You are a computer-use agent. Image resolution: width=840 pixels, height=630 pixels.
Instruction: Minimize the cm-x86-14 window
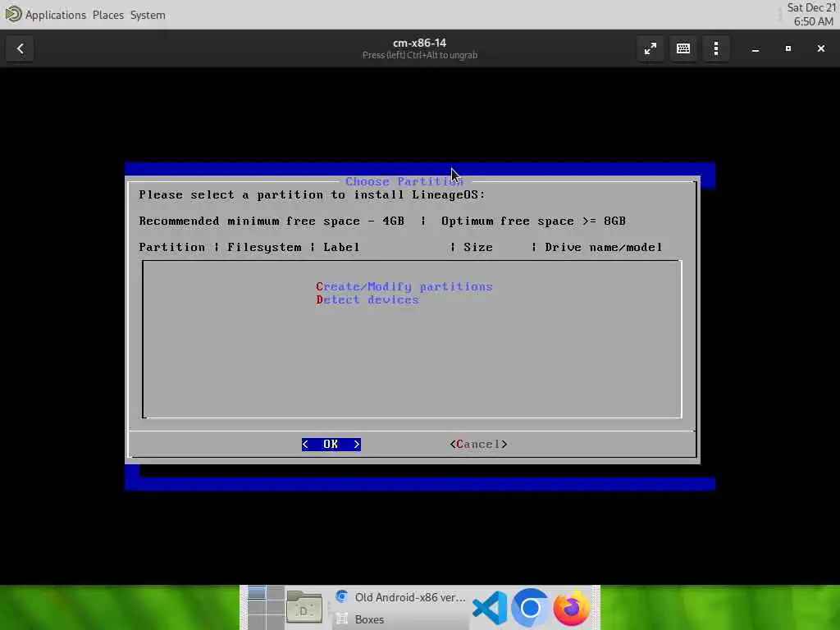tap(756, 48)
